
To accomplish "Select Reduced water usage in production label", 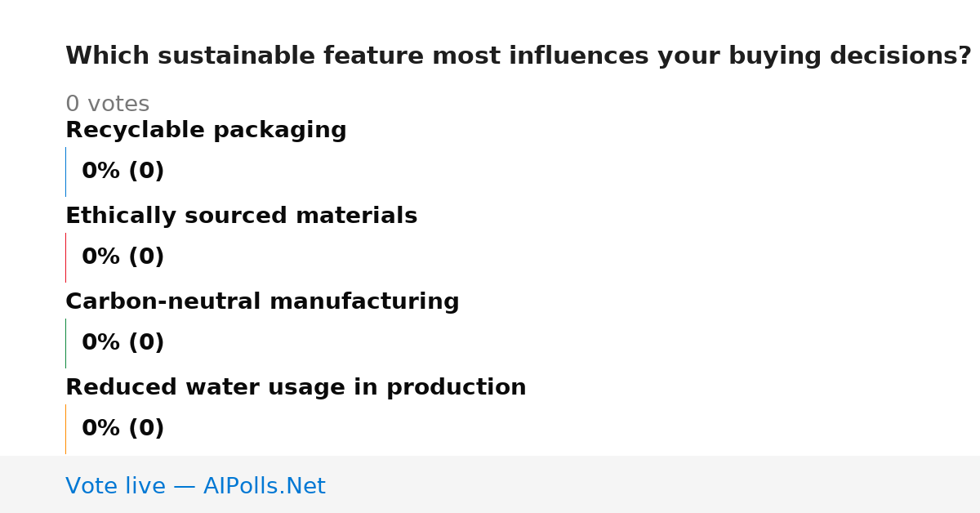I will click(x=296, y=388).
